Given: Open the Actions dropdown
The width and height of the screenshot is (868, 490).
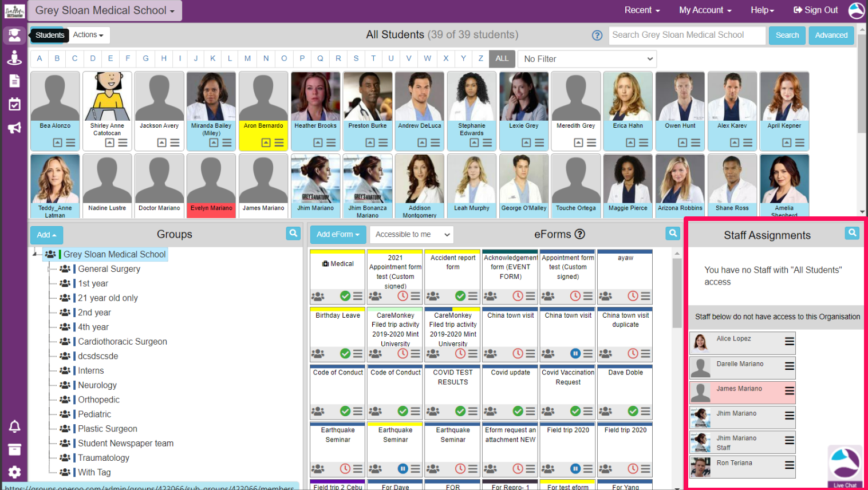Looking at the screenshot, I should coord(88,35).
